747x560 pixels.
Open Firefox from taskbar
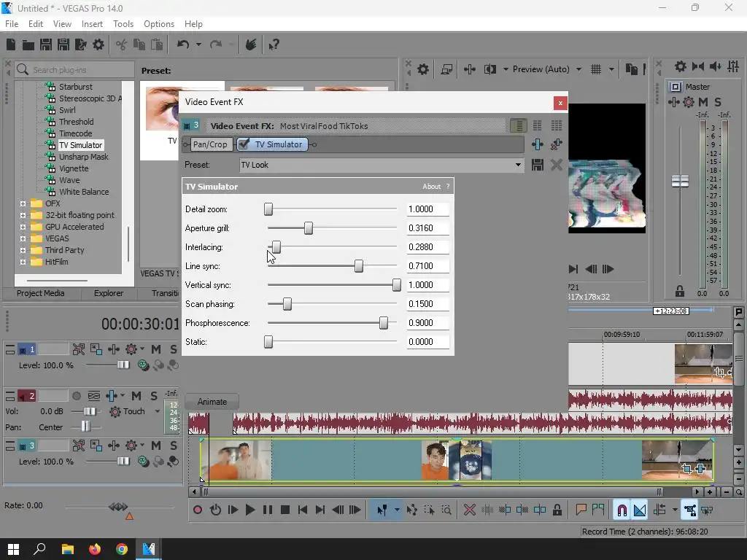pos(95,549)
